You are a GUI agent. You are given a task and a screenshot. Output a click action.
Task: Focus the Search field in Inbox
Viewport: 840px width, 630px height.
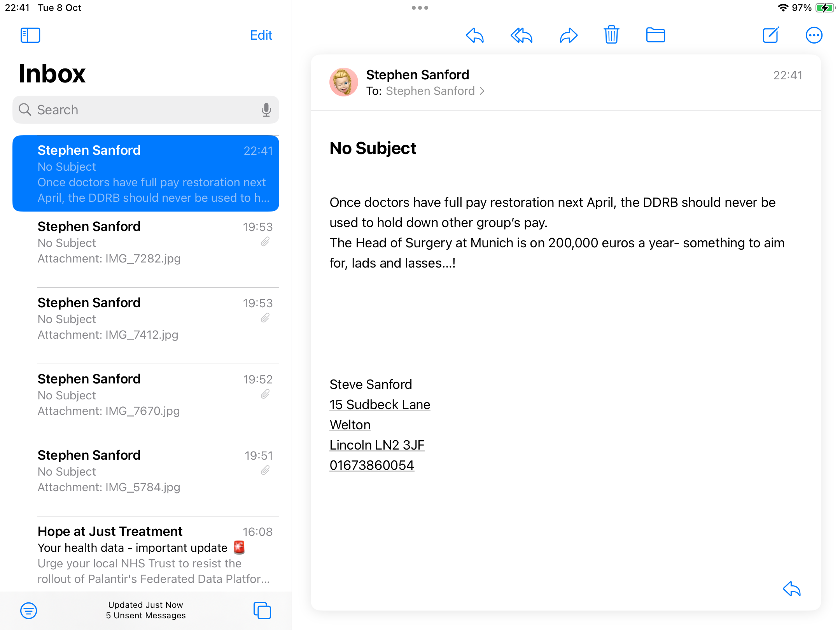146,110
